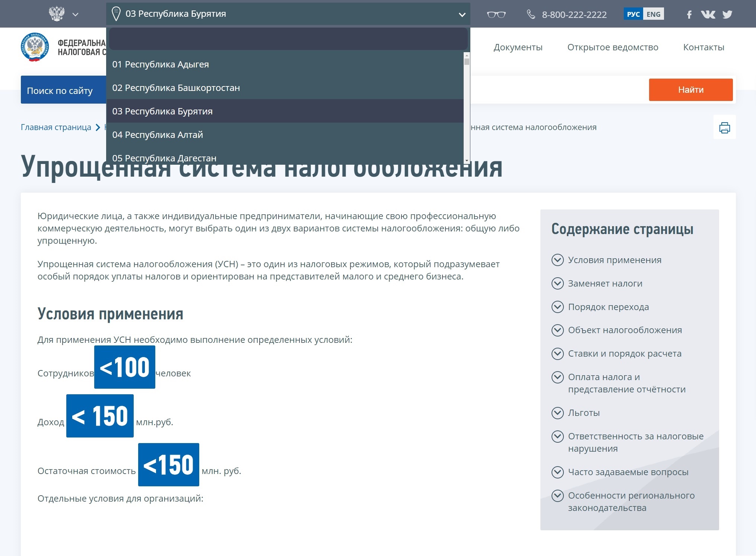Expand the chevron next to the coat of arms
756x556 pixels.
point(76,15)
